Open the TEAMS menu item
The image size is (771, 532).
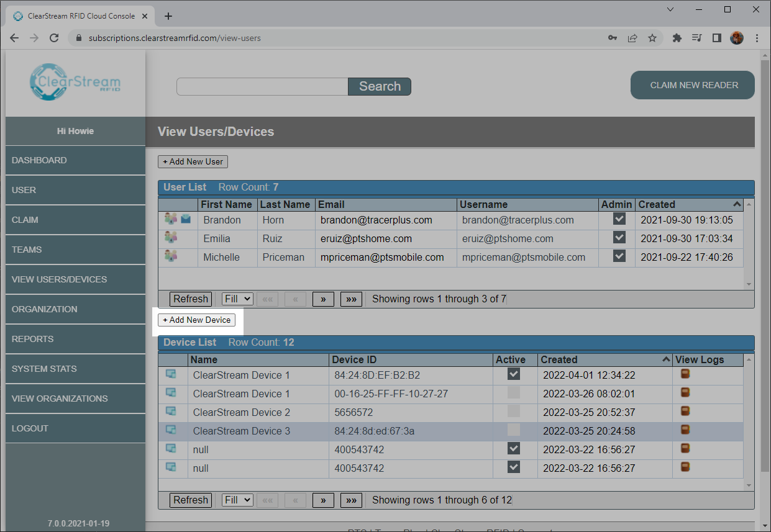click(x=75, y=250)
